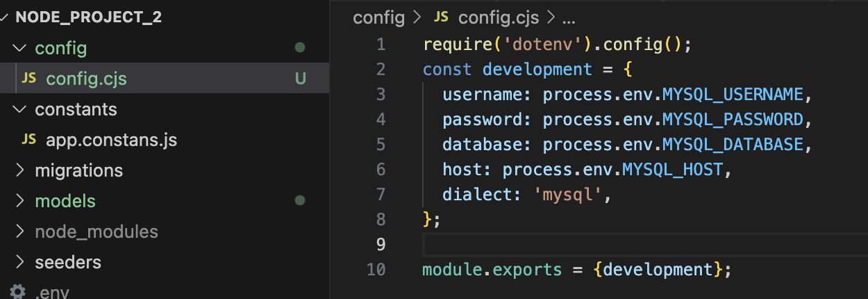Select the config folder label
This screenshot has width=868, height=299.
tap(61, 49)
